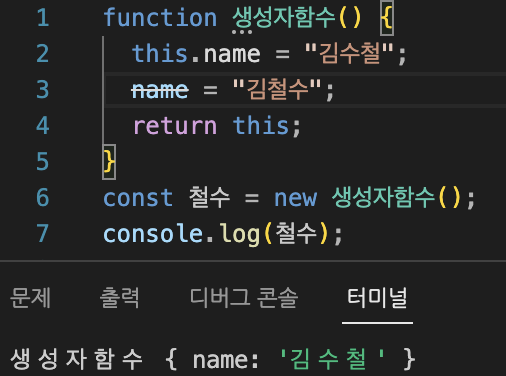Click the function keyword on line 1

tap(160, 18)
